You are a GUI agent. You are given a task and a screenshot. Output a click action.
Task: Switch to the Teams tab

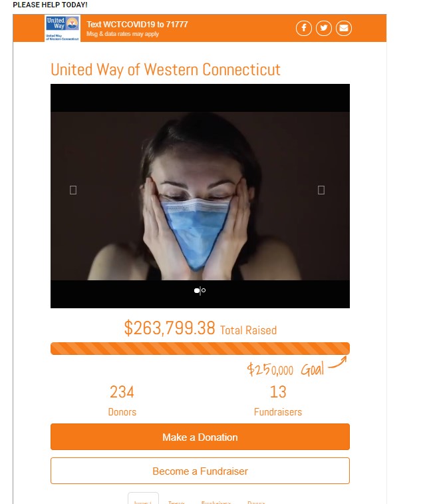pyautogui.click(x=176, y=501)
